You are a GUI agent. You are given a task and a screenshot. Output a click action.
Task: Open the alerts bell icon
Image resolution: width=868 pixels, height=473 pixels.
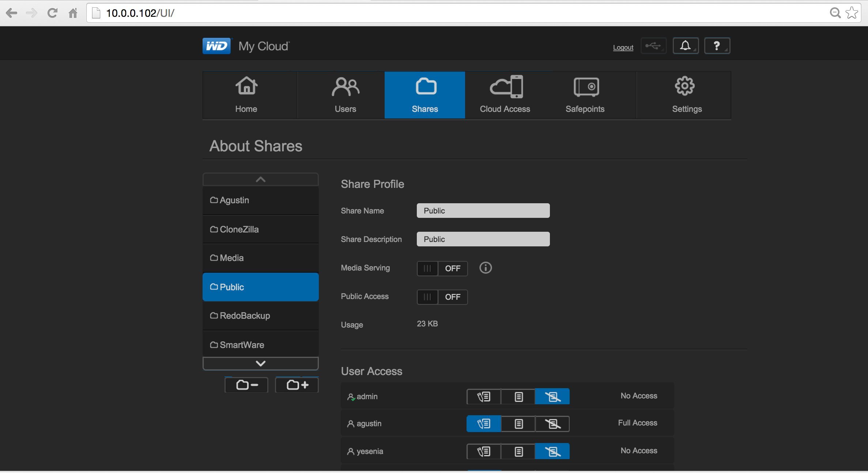685,46
